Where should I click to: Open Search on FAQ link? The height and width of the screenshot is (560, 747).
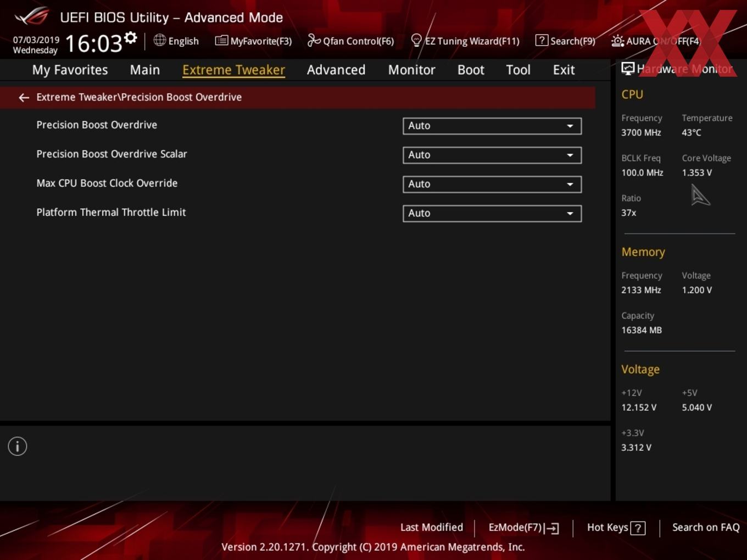click(x=706, y=528)
